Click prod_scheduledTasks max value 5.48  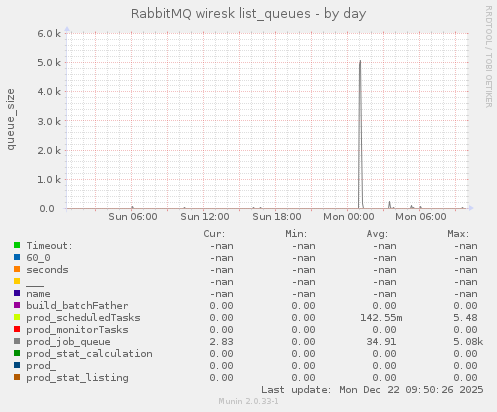pyautogui.click(x=465, y=318)
